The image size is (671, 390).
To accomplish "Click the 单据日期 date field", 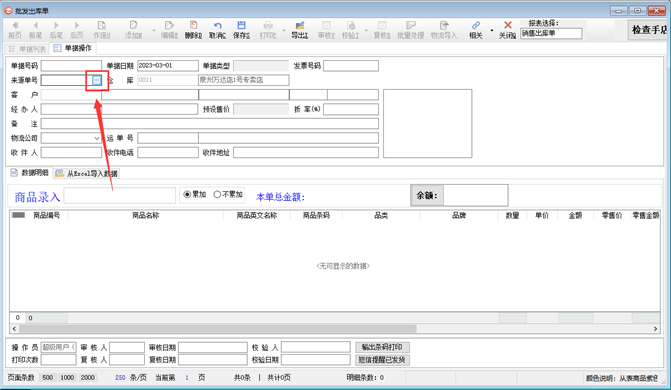I will tap(168, 65).
